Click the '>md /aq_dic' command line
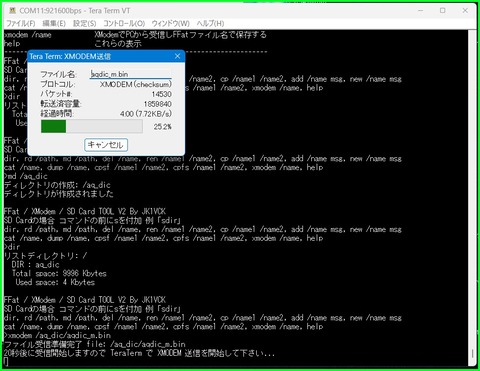The image size is (480, 371). (x=26, y=176)
